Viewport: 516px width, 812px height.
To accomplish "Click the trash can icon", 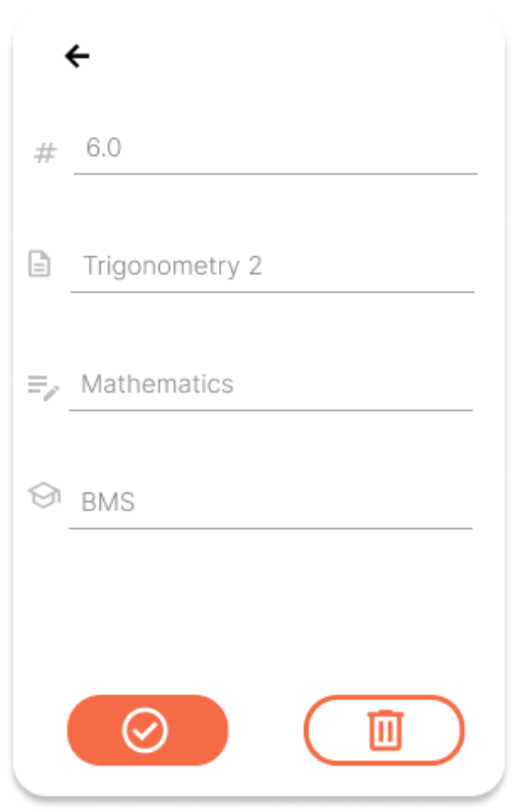I will point(385,730).
